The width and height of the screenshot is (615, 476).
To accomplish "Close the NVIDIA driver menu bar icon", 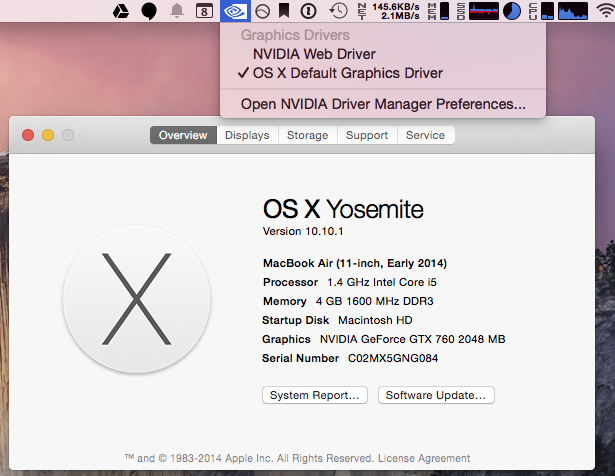I will 235,11.
